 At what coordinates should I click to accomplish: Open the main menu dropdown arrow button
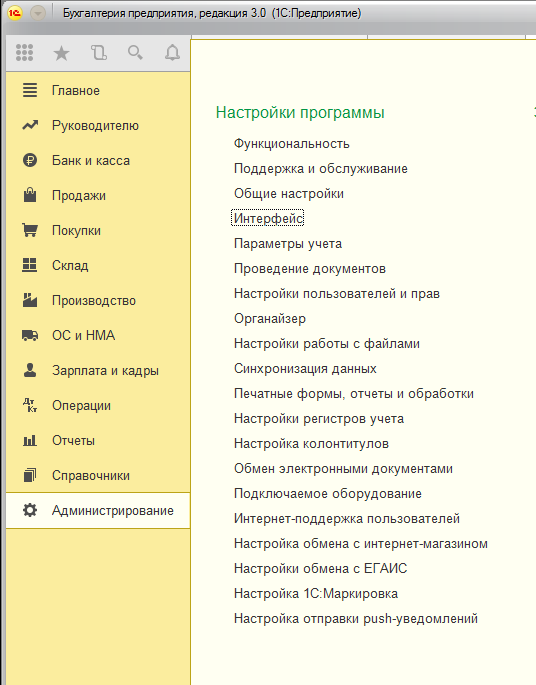click(x=38, y=14)
